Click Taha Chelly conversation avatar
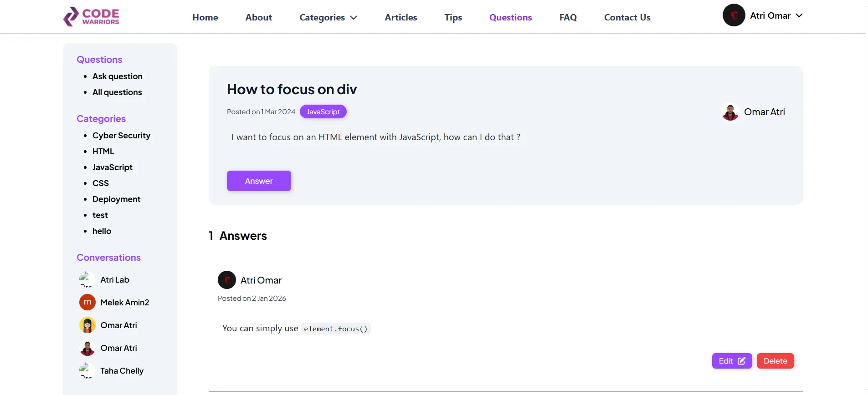This screenshot has width=868, height=395. click(87, 370)
